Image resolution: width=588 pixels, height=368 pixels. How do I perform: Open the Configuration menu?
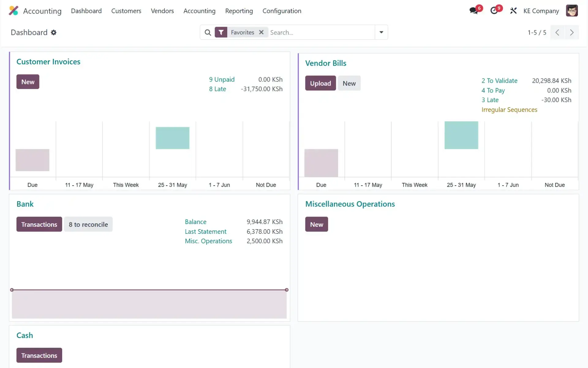click(x=282, y=11)
